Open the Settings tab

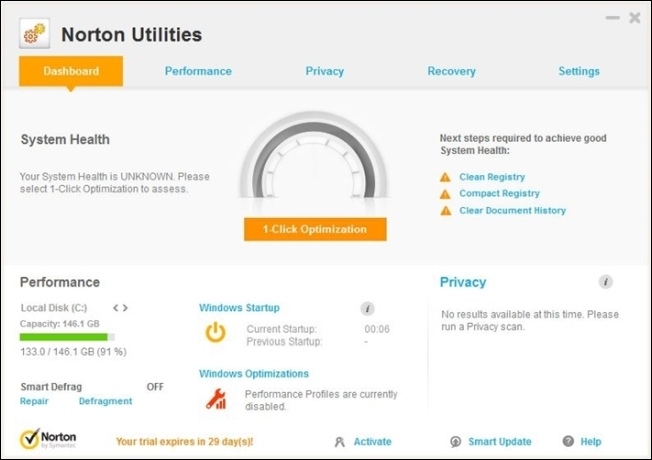point(579,71)
